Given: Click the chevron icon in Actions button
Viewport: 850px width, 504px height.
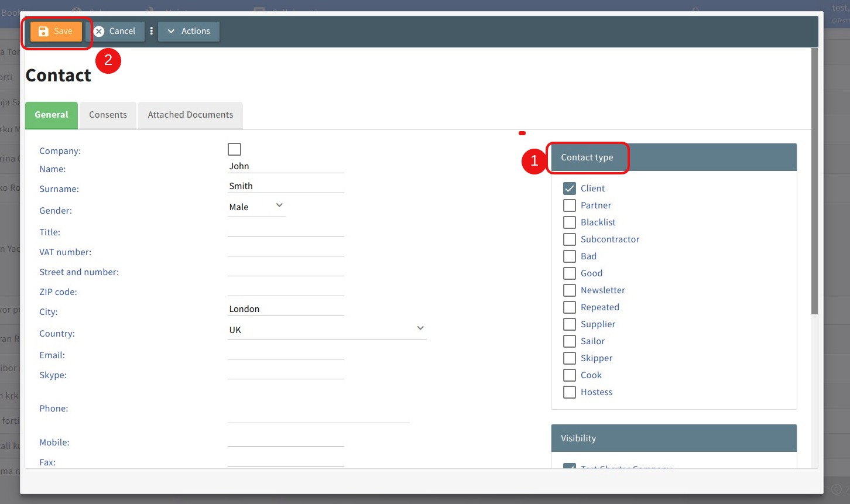Looking at the screenshot, I should tap(171, 32).
